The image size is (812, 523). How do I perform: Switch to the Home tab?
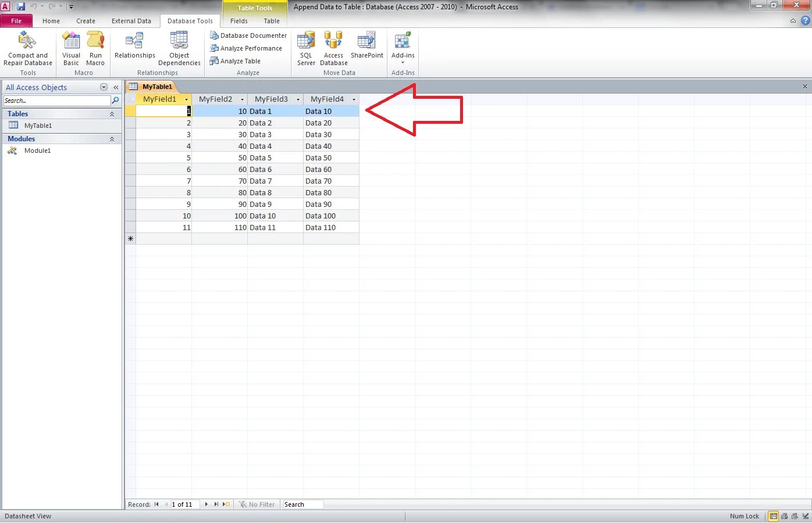51,21
